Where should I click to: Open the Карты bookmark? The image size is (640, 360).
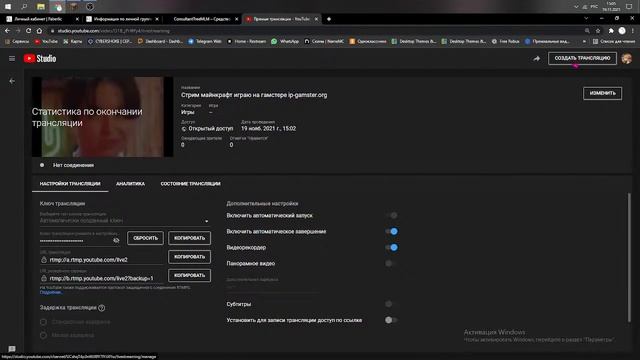coord(73,41)
